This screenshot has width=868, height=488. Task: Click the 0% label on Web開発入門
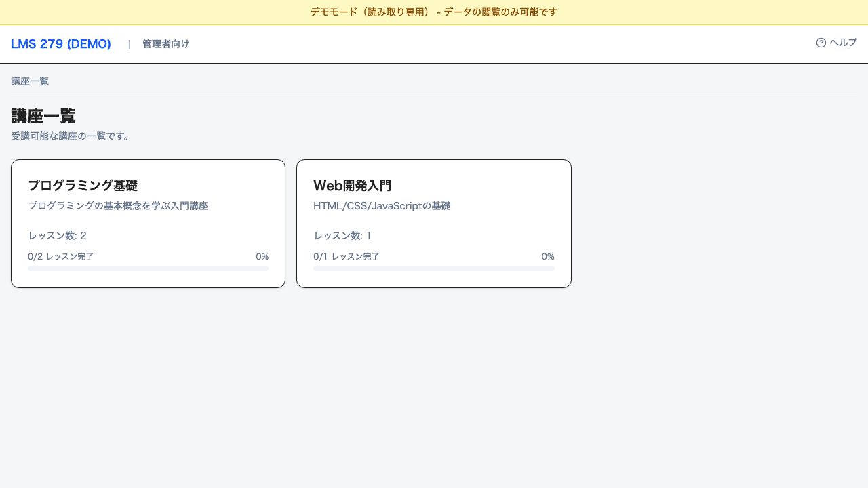[548, 256]
